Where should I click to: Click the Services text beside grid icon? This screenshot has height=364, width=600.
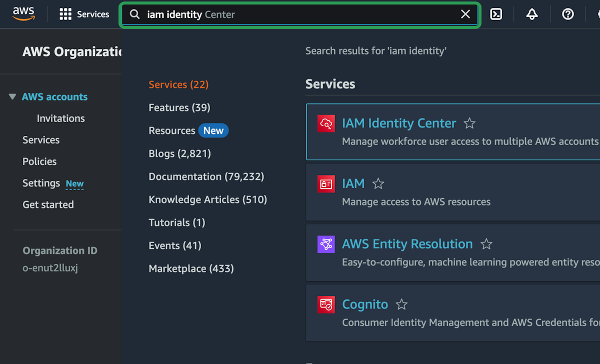point(93,14)
